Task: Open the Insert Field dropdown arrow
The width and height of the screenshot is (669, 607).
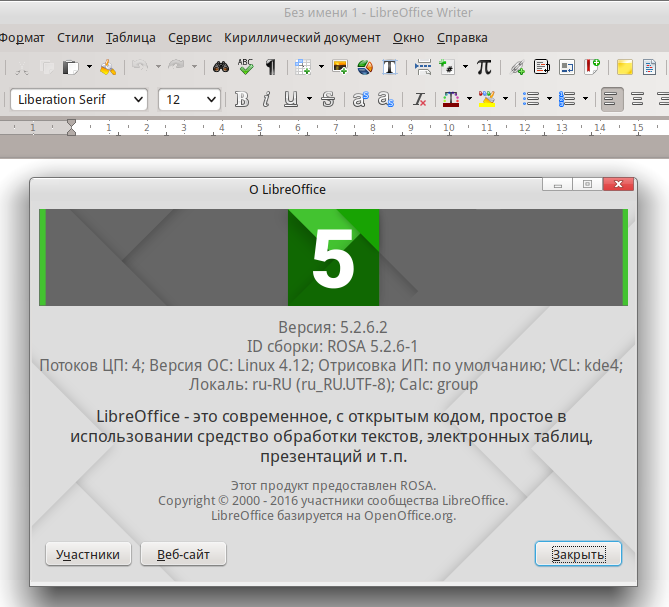Action: coord(465,67)
